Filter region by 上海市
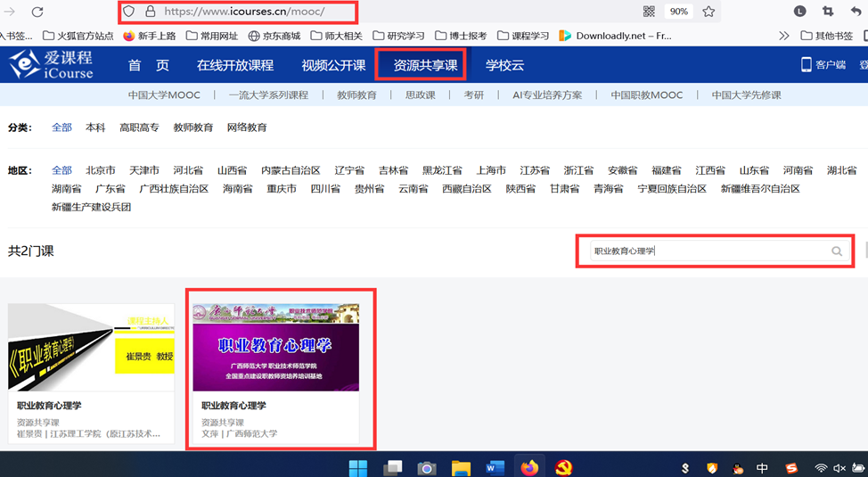Viewport: 868px width, 477px height. pyautogui.click(x=491, y=170)
